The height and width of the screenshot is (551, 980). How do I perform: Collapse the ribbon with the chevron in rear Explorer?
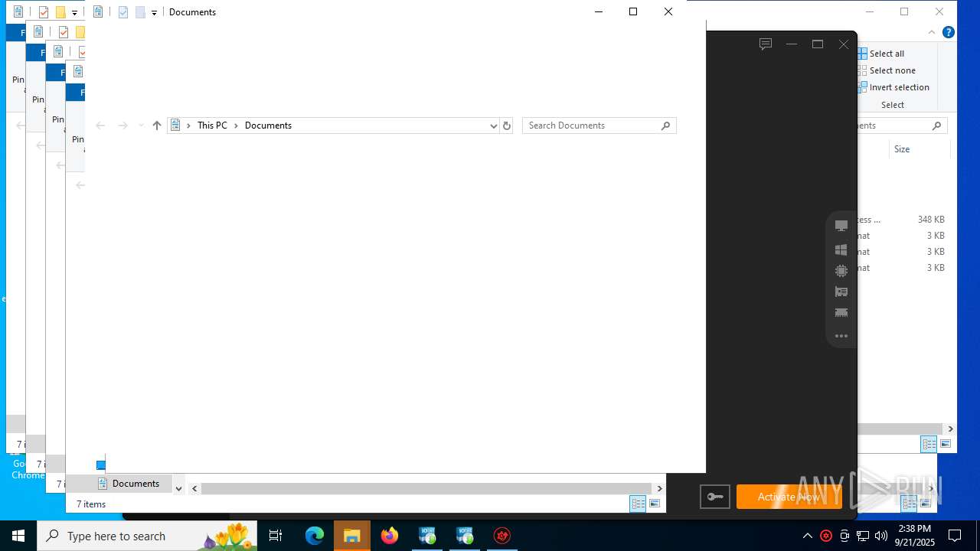coord(932,32)
